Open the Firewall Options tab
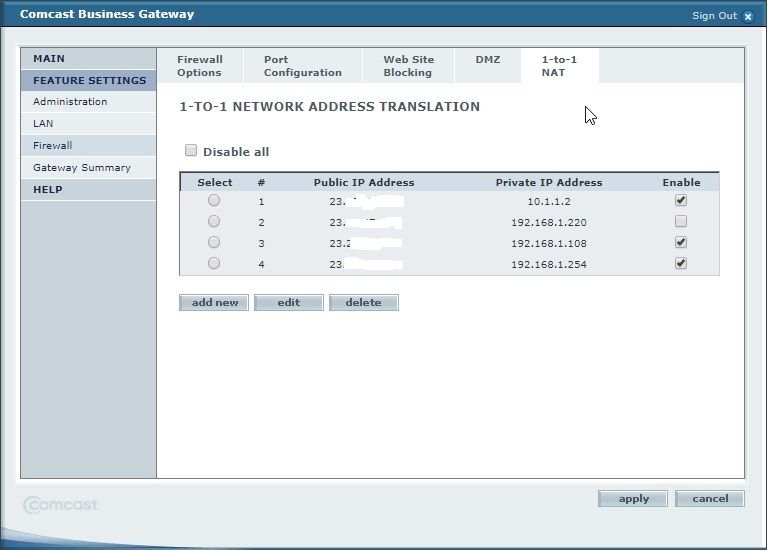Viewport: 769px width, 550px height. click(200, 66)
